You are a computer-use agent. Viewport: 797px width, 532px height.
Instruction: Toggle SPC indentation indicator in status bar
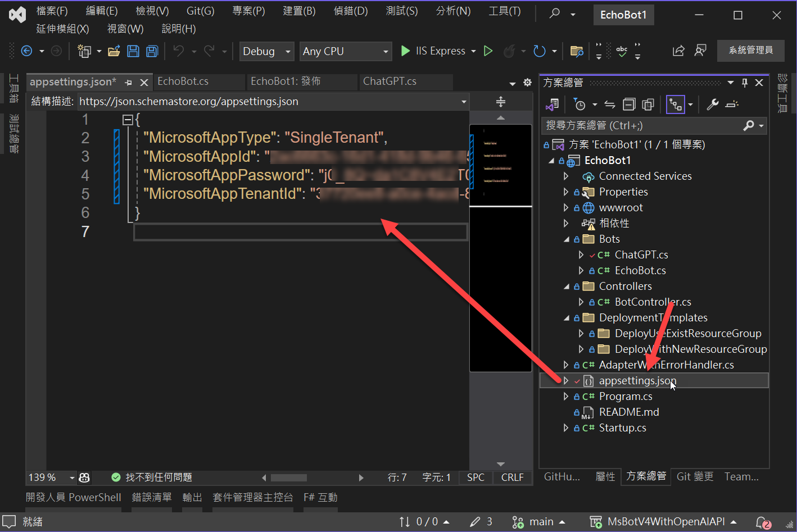[x=476, y=478]
